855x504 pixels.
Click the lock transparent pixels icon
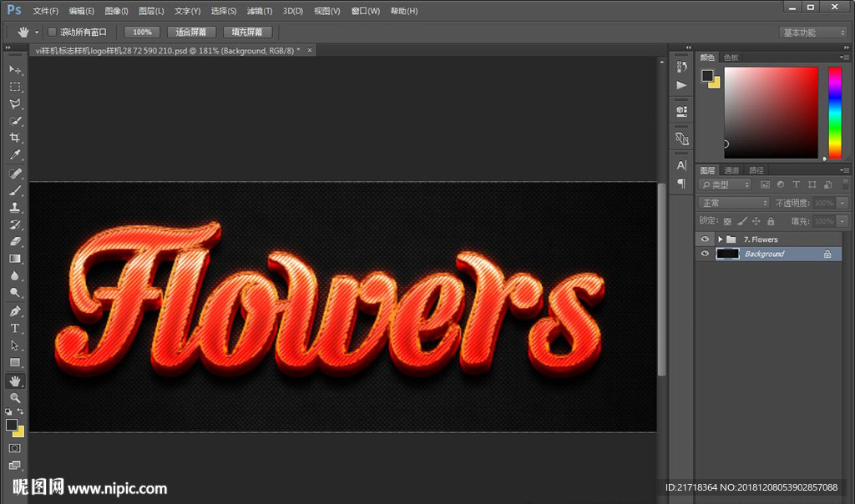[x=727, y=221]
